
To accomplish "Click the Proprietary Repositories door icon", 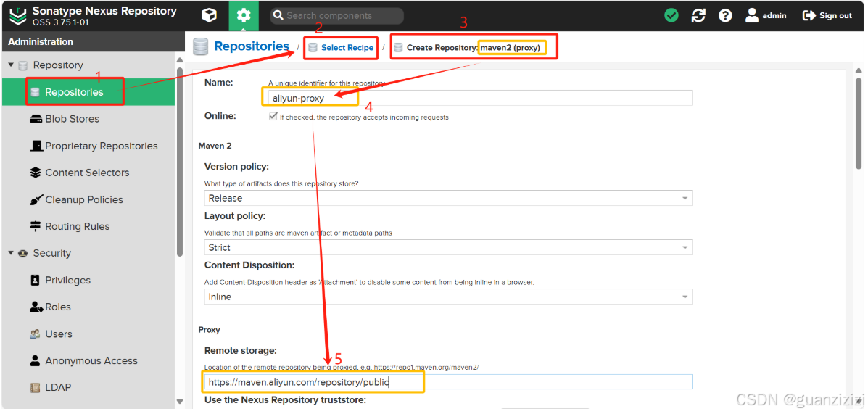I will pyautogui.click(x=36, y=146).
